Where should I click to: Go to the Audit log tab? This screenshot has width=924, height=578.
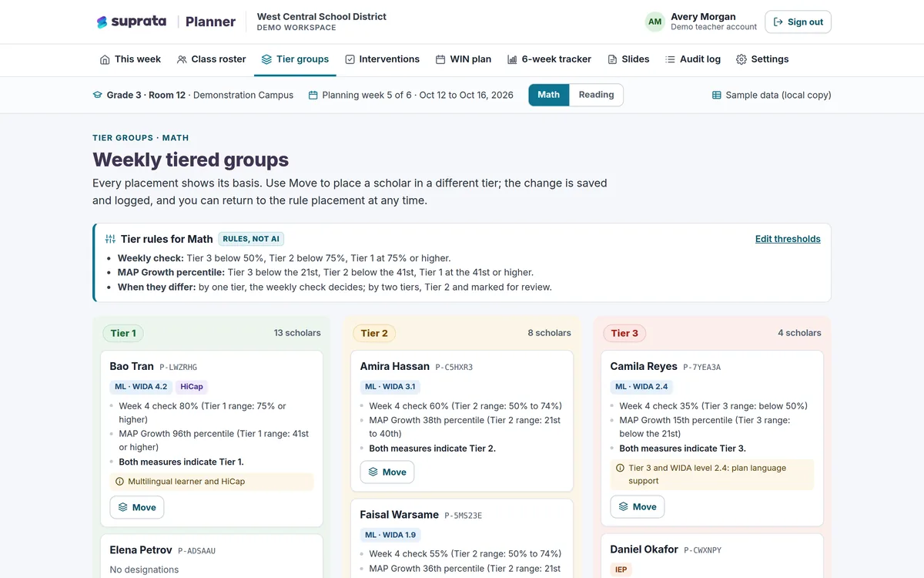(692, 59)
